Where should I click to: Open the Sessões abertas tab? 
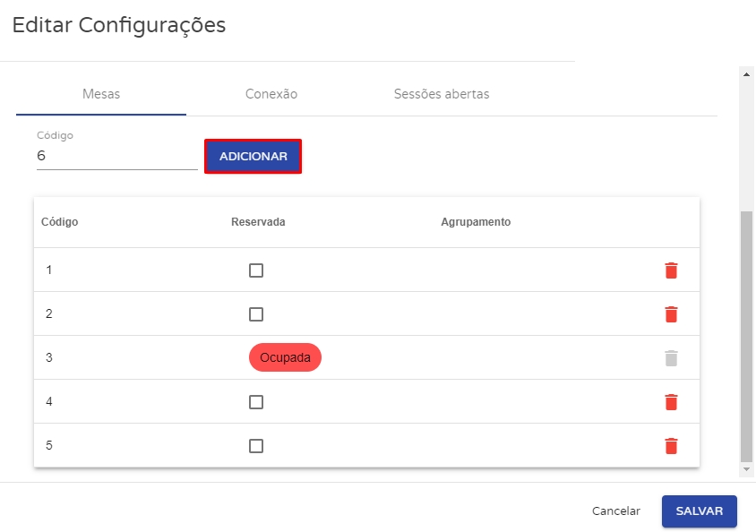coord(442,94)
